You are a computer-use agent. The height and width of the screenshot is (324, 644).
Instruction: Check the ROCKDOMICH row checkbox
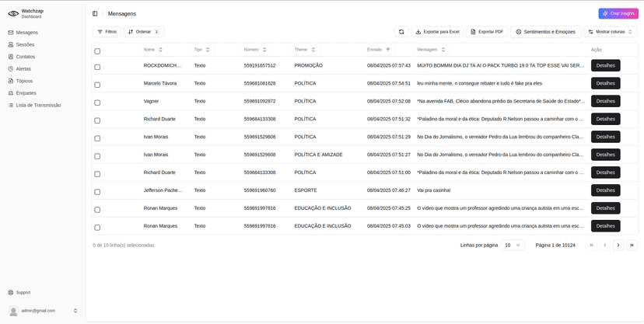point(97,67)
